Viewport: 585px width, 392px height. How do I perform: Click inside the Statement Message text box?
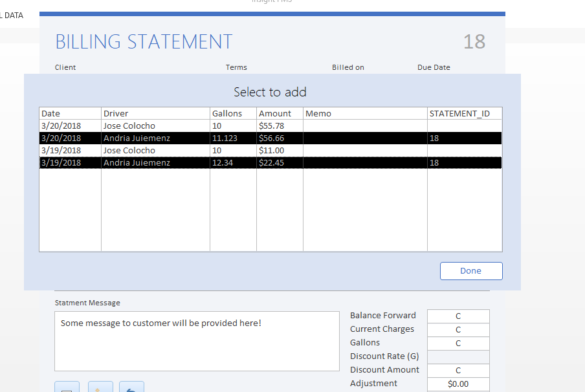click(197, 342)
